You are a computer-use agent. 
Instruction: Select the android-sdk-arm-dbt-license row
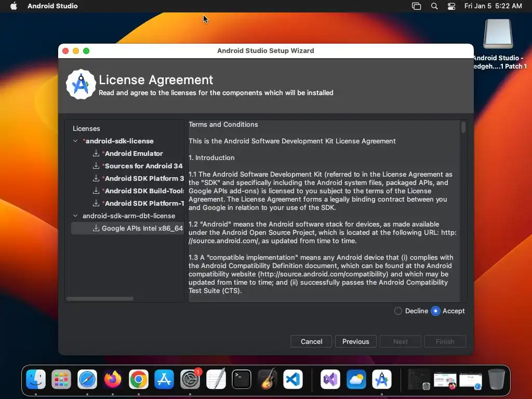tap(128, 216)
